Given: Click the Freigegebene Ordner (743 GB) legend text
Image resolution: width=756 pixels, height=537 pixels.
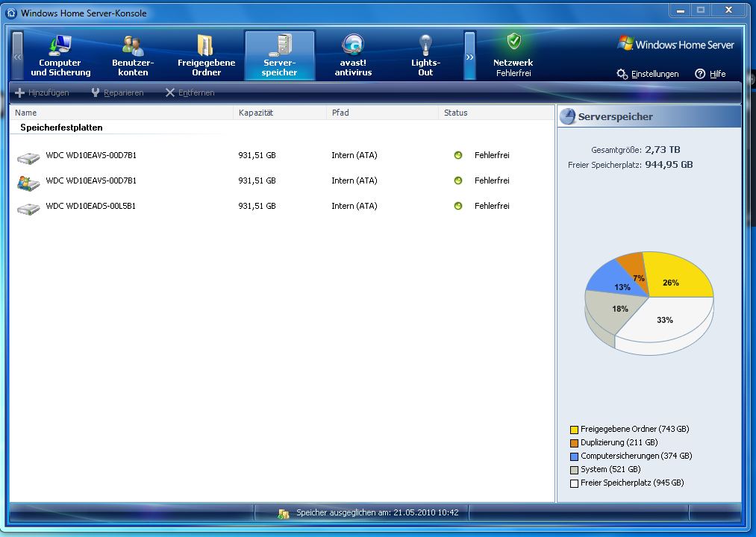Looking at the screenshot, I should tap(634, 429).
